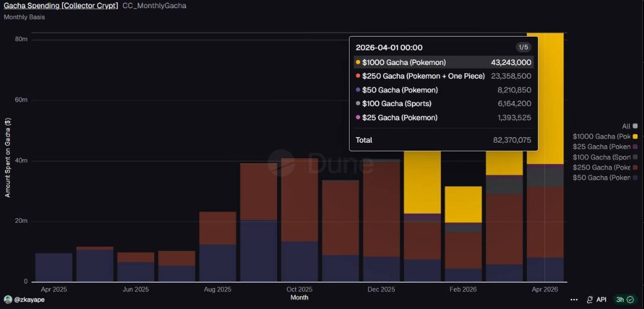The image size is (644, 309).
Task: Click the tooltip date 2026-04-01 00:00
Action: pyautogui.click(x=389, y=48)
